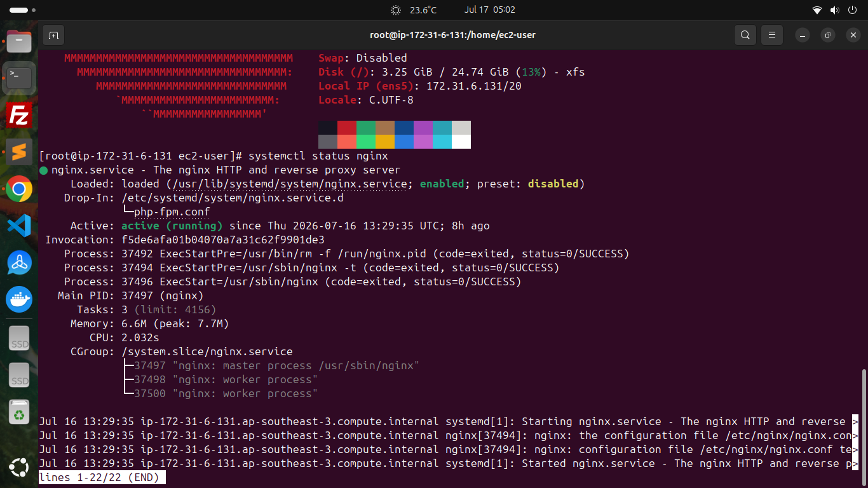868x488 pixels.
Task: Open Visual Studio Code from the dock
Action: click(x=19, y=226)
